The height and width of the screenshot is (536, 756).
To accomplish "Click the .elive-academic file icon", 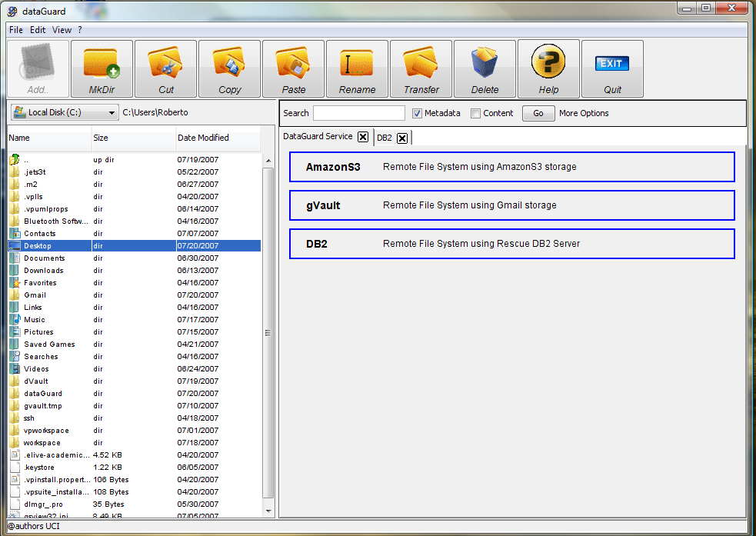I will [x=15, y=454].
